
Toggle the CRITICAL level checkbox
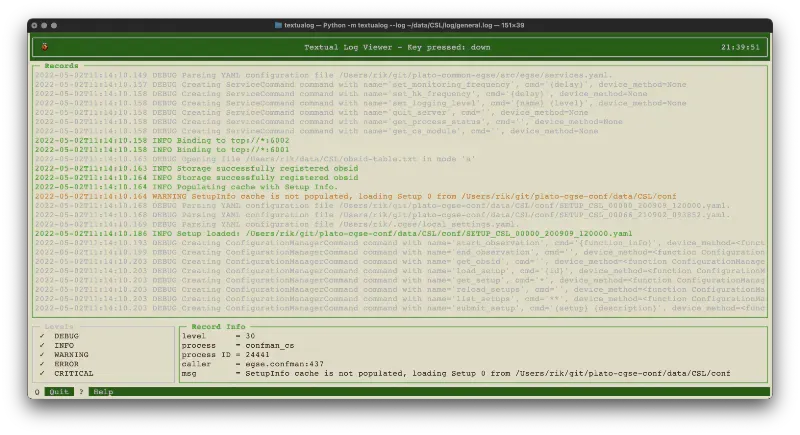tap(42, 373)
